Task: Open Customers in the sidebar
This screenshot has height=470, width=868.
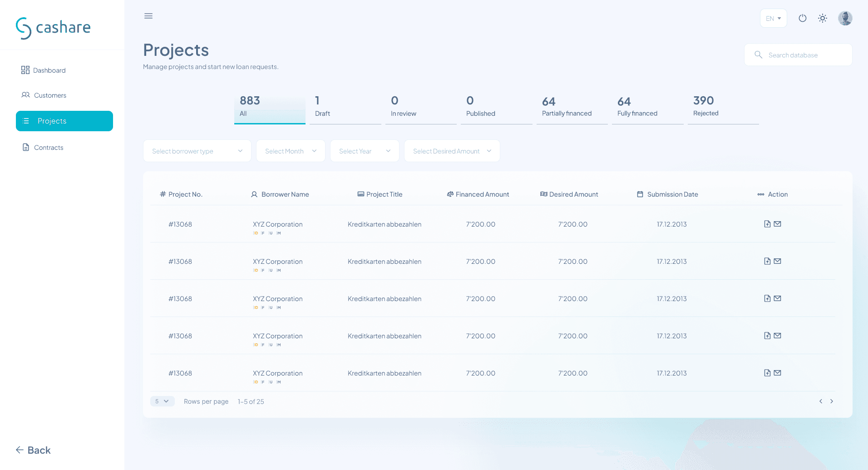Action: 44,95
